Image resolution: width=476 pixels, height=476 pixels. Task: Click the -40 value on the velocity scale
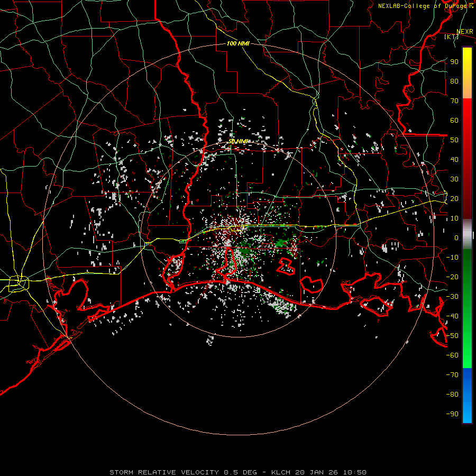pos(452,316)
